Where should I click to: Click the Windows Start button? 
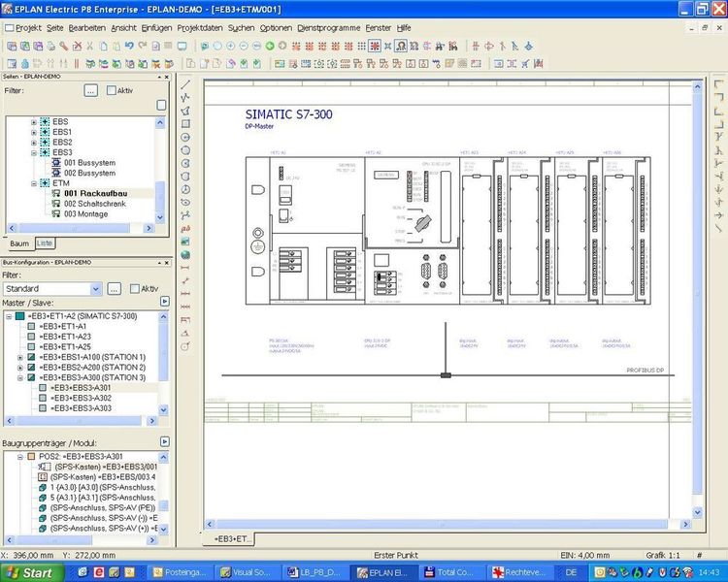click(27, 573)
